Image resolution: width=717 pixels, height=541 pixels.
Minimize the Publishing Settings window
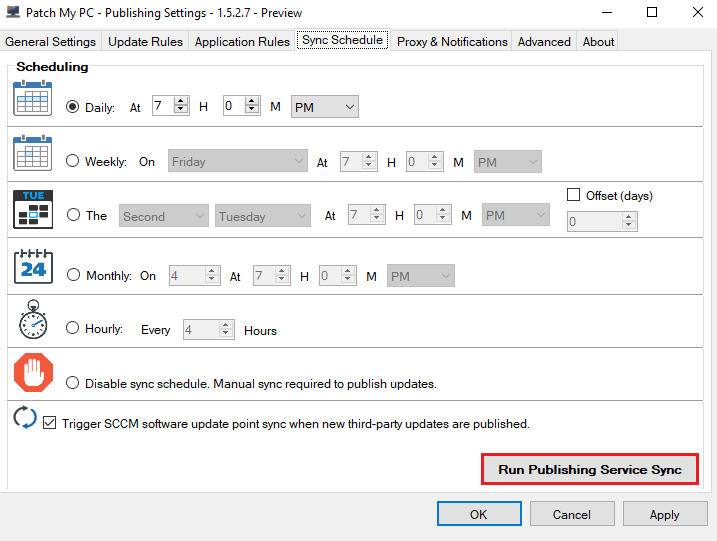tap(607, 12)
